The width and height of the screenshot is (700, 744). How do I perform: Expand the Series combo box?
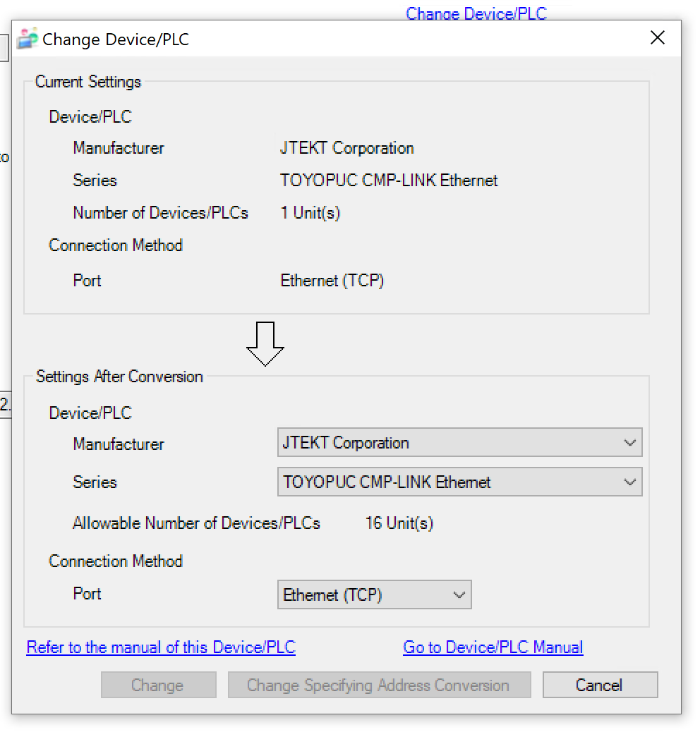point(459,483)
